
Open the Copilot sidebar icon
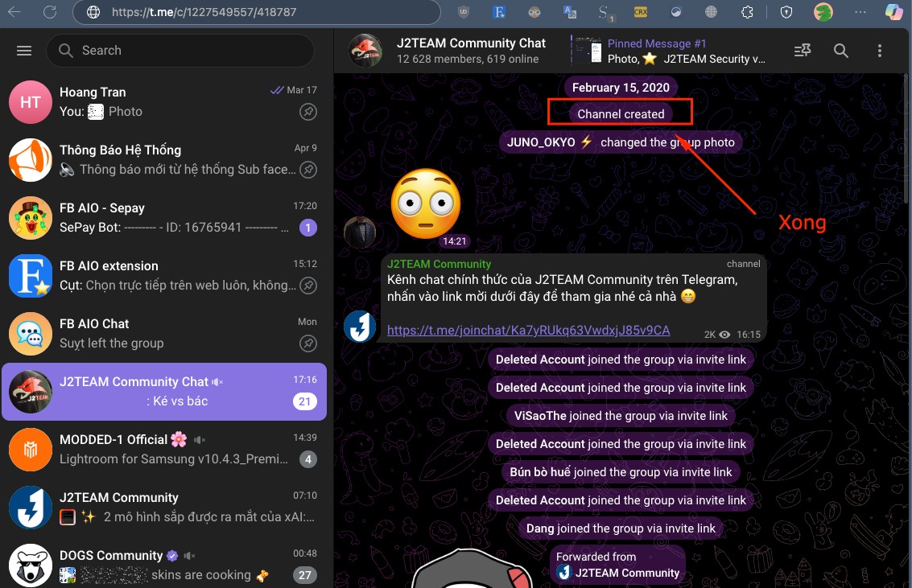point(894,11)
